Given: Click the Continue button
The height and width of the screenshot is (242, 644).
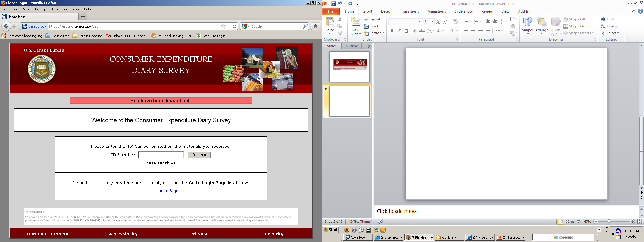Looking at the screenshot, I should tap(199, 155).
